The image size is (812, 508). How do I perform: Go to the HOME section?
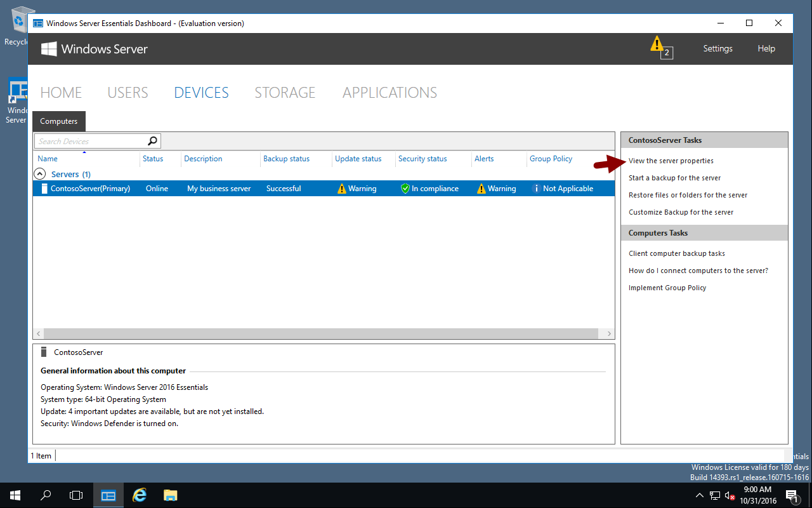61,93
